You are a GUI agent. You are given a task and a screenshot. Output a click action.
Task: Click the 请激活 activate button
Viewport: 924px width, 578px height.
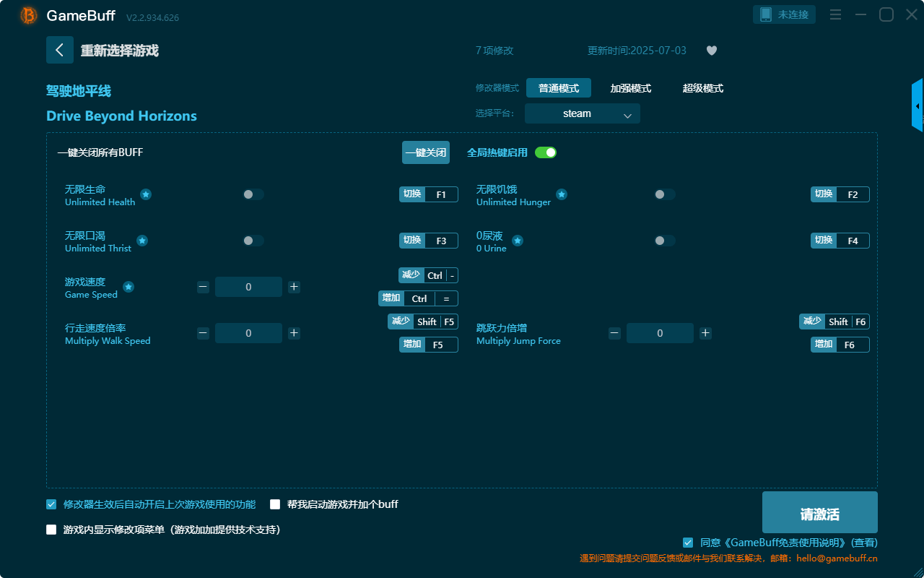click(820, 512)
